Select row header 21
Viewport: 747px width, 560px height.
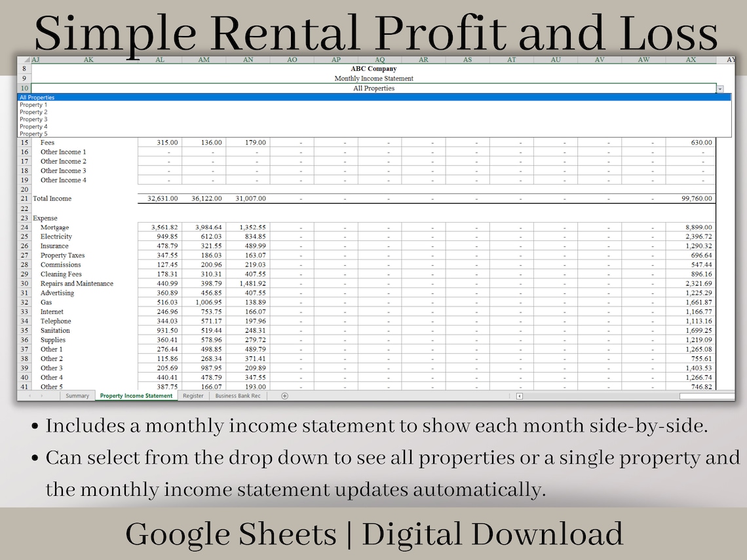(x=24, y=198)
